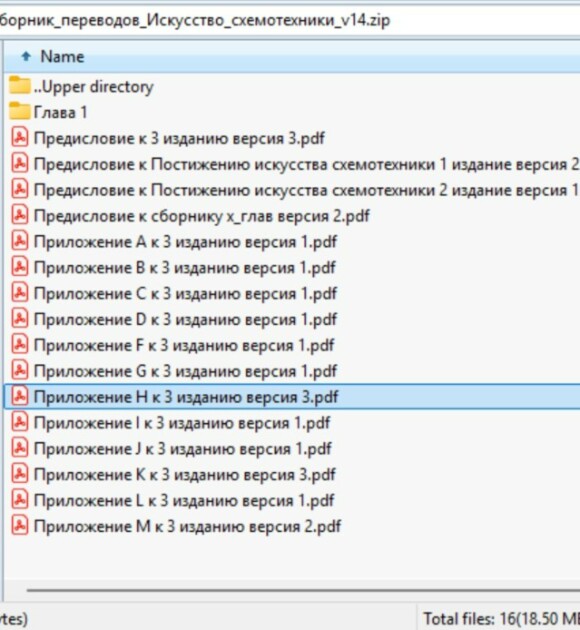Select Приложение G к 3 изданию версия 1.pdf
The image size is (580, 630).
(292, 371)
